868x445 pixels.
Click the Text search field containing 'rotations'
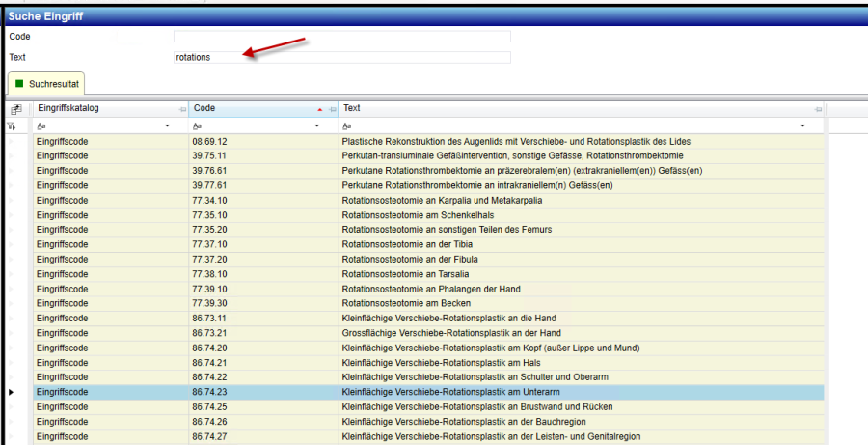[x=341, y=57]
